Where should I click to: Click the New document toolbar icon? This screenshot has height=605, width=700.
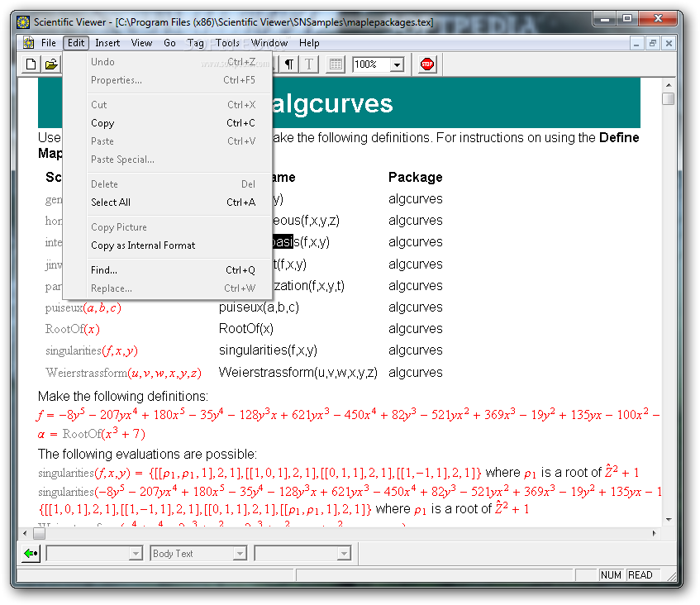point(31,64)
